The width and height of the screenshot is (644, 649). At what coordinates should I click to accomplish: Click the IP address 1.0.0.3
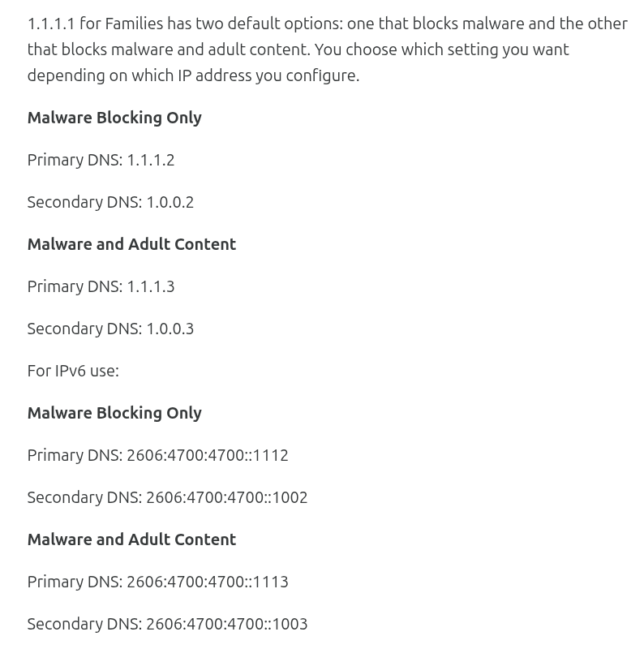pos(170,329)
